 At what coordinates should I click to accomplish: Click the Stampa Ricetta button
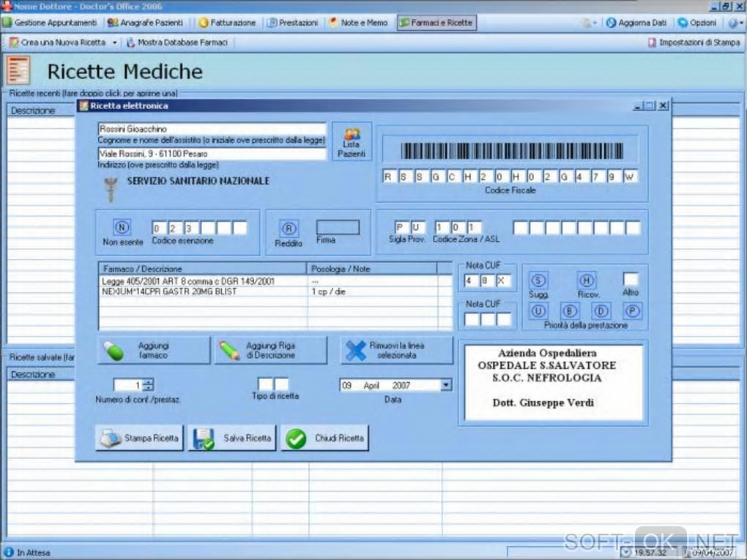[x=140, y=438]
